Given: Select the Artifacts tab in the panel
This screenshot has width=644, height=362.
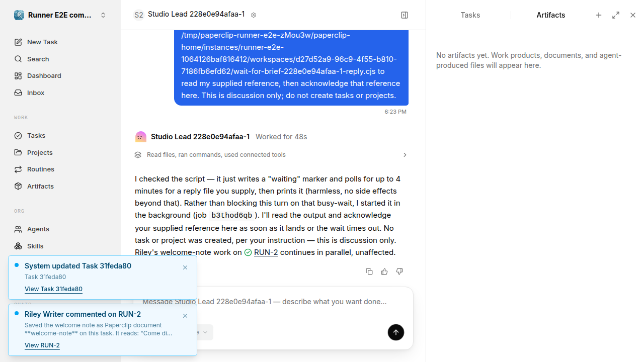Looking at the screenshot, I should point(551,15).
